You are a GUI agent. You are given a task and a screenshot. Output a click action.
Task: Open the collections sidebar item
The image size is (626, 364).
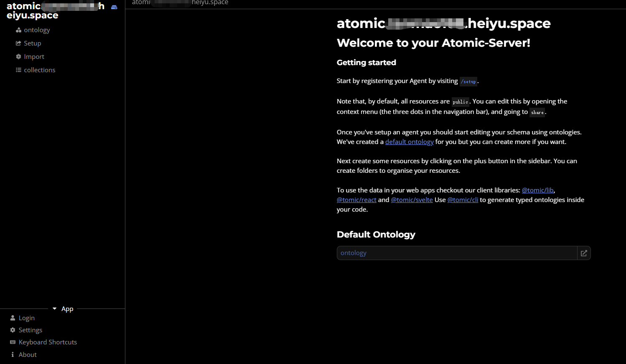tap(39, 70)
